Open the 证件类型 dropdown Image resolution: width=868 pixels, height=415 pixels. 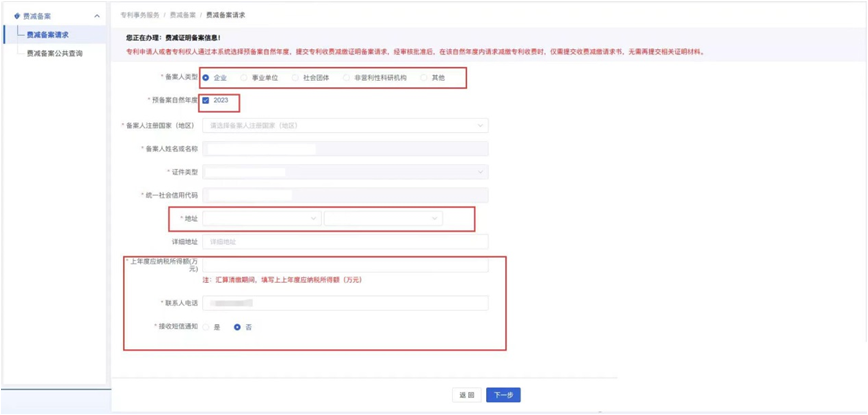coord(345,172)
